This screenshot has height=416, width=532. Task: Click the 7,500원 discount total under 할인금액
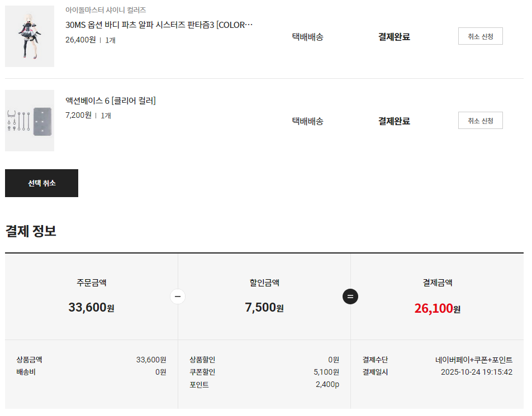(264, 308)
